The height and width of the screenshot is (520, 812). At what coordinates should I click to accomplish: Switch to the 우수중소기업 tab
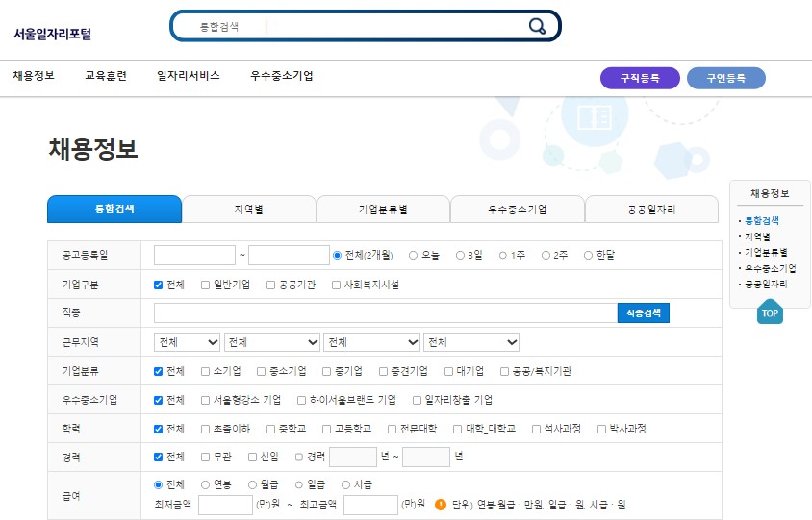click(518, 209)
